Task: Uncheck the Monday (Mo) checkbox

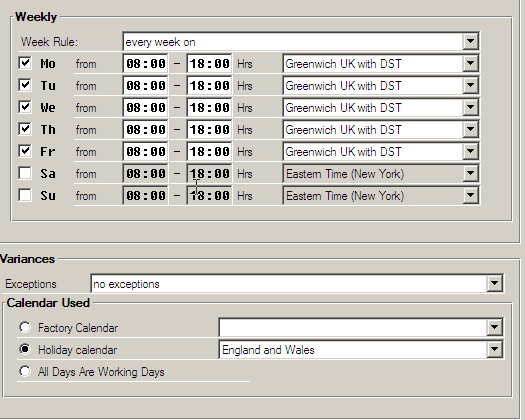Action: (x=25, y=63)
